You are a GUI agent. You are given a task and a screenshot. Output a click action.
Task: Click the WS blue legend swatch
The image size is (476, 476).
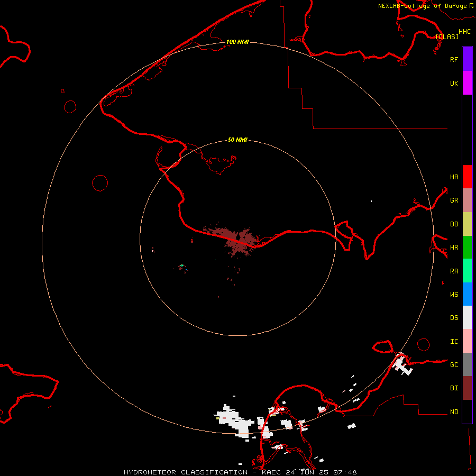tap(467, 294)
